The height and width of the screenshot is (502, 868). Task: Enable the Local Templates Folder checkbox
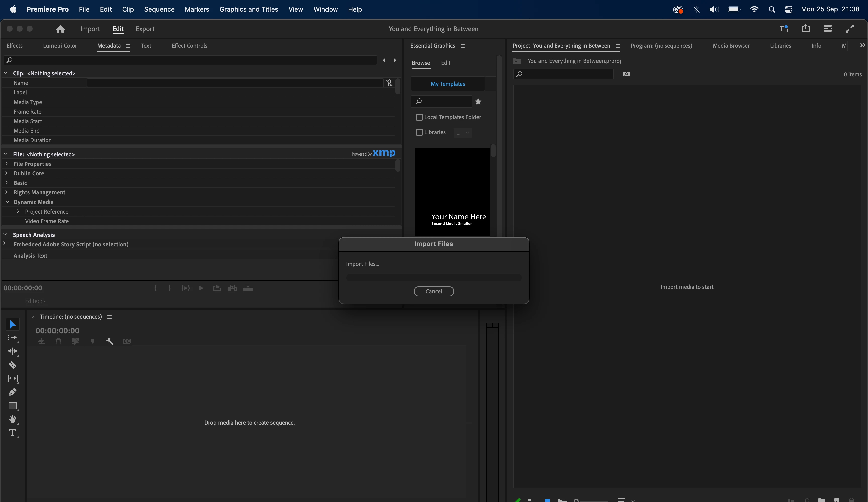tap(419, 117)
